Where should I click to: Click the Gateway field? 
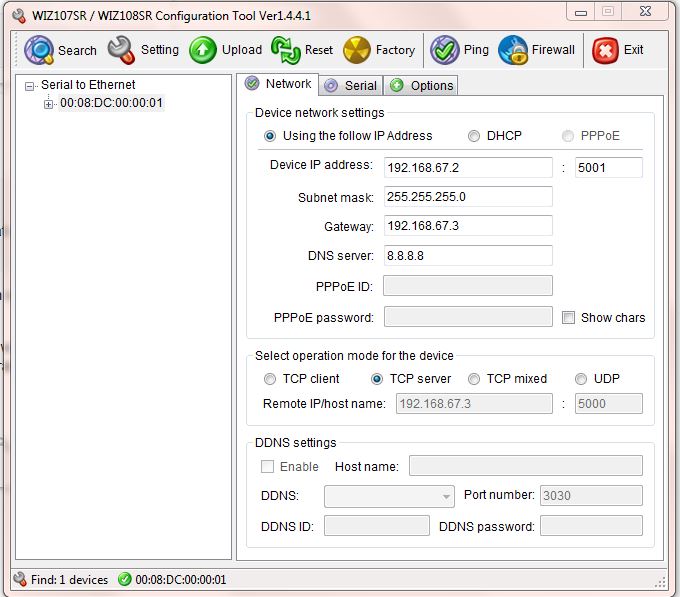(468, 226)
